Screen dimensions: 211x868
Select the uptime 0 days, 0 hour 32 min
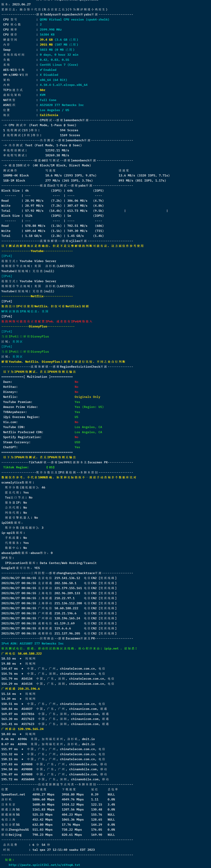(x=59, y=55)
